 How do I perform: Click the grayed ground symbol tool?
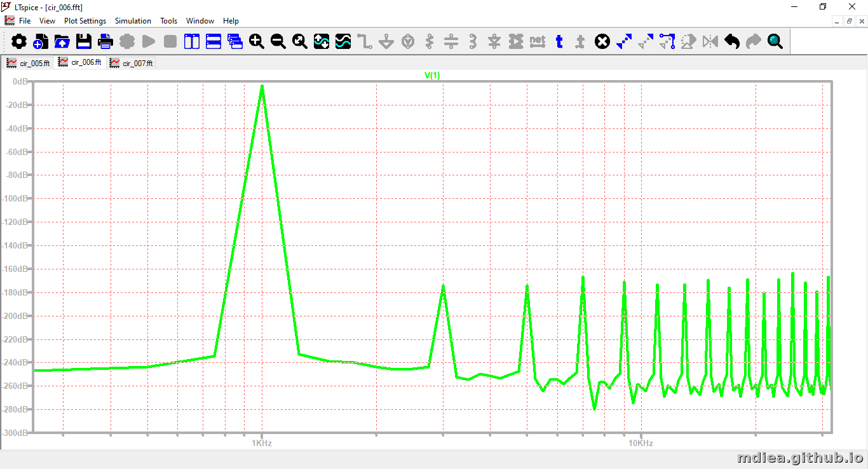click(x=386, y=42)
